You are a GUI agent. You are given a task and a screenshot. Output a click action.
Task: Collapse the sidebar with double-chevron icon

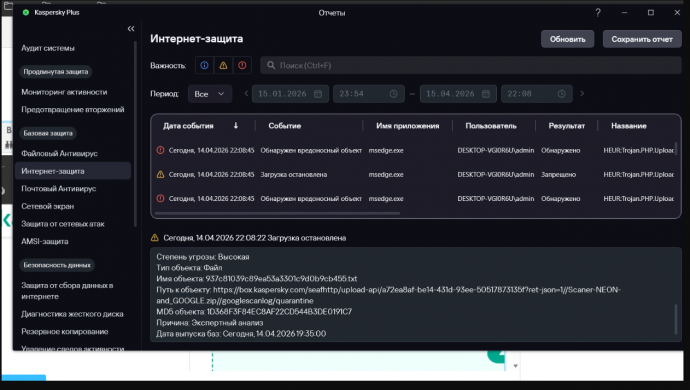coord(131,29)
